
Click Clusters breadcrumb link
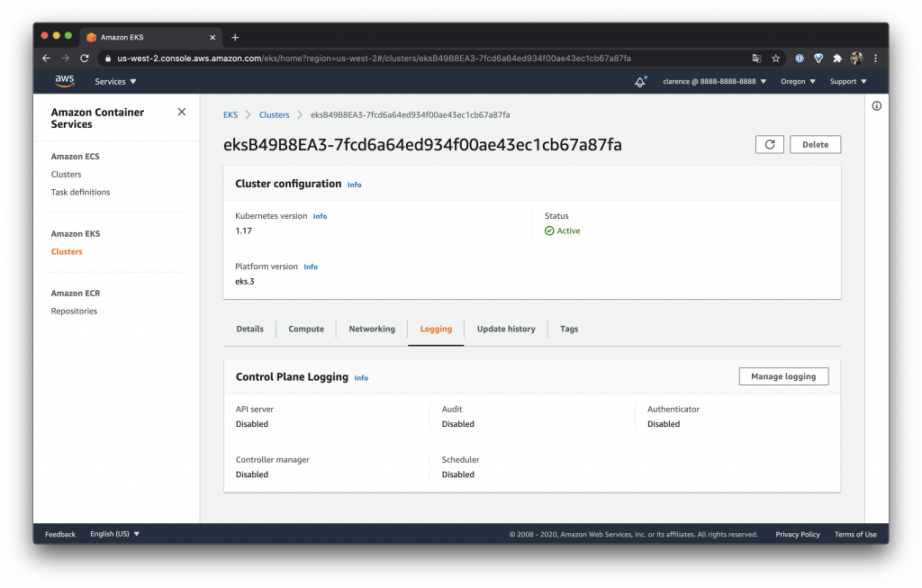pyautogui.click(x=274, y=114)
